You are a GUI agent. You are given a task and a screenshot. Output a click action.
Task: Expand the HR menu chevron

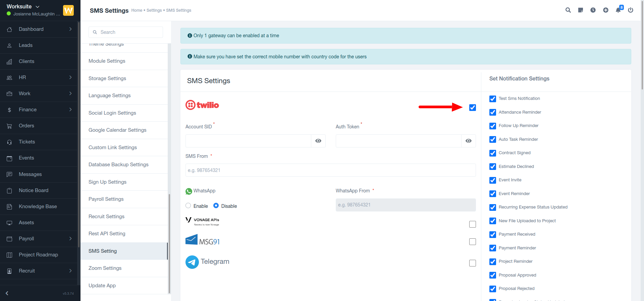[70, 77]
